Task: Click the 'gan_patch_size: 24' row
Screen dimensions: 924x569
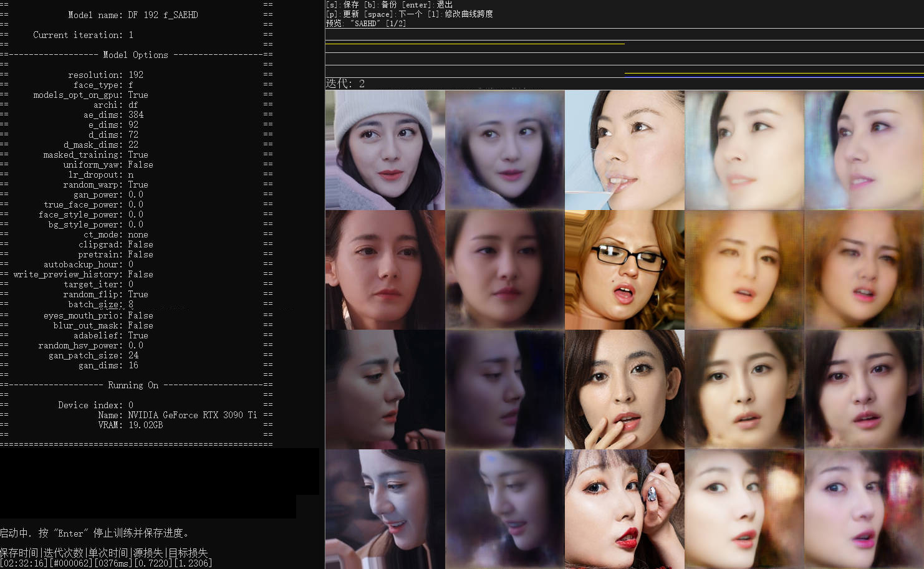Action: click(x=93, y=355)
